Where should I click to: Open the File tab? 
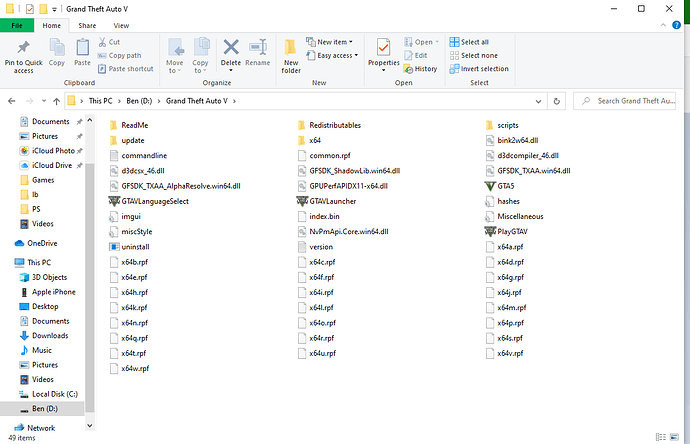[17, 26]
